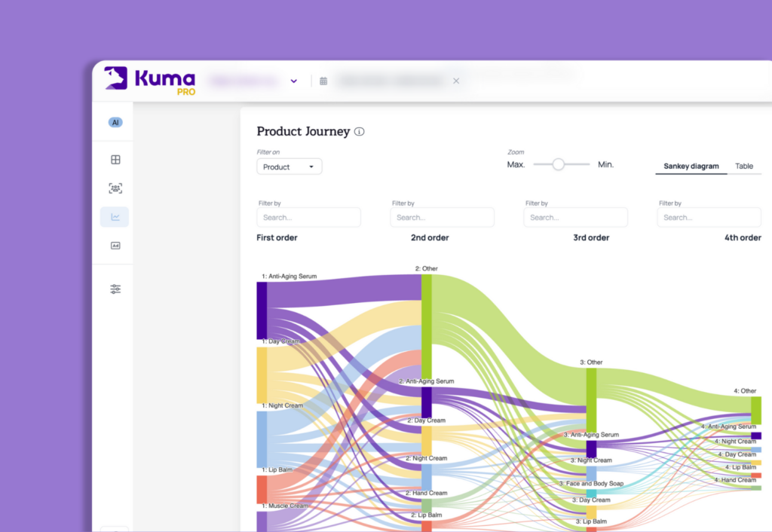Click the 3: Day Cream node
The width and height of the screenshot is (772, 532).
pyautogui.click(x=591, y=512)
